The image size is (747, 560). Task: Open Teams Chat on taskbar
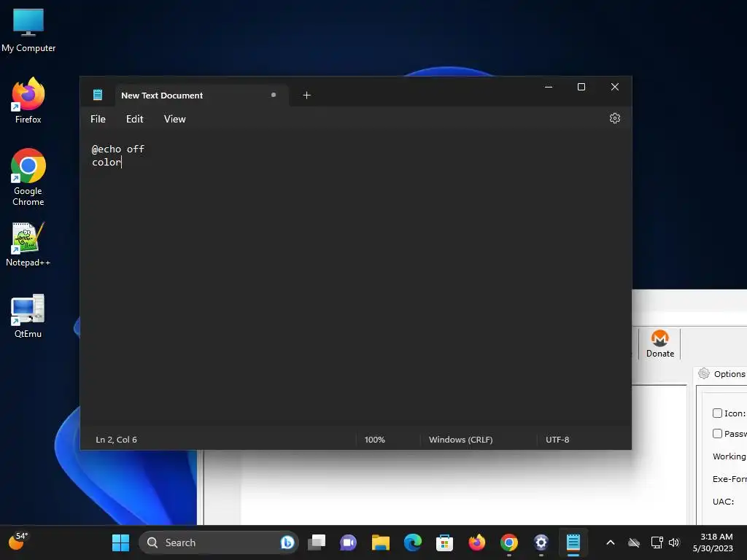348,542
